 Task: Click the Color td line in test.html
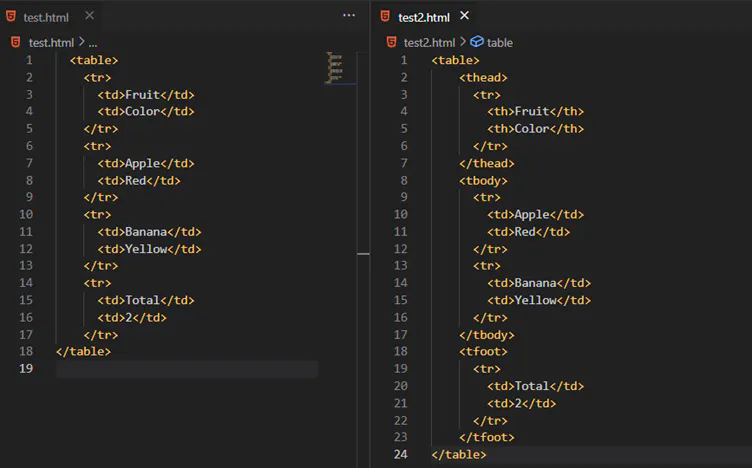(146, 112)
